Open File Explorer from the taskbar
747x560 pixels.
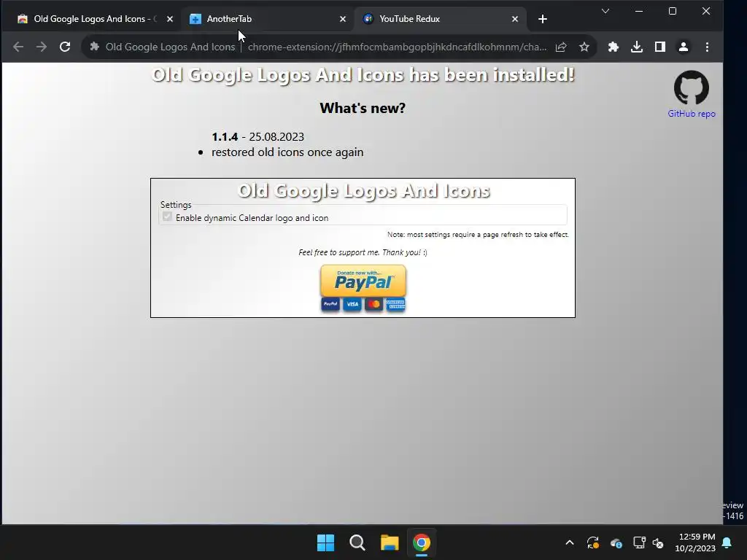[390, 542]
